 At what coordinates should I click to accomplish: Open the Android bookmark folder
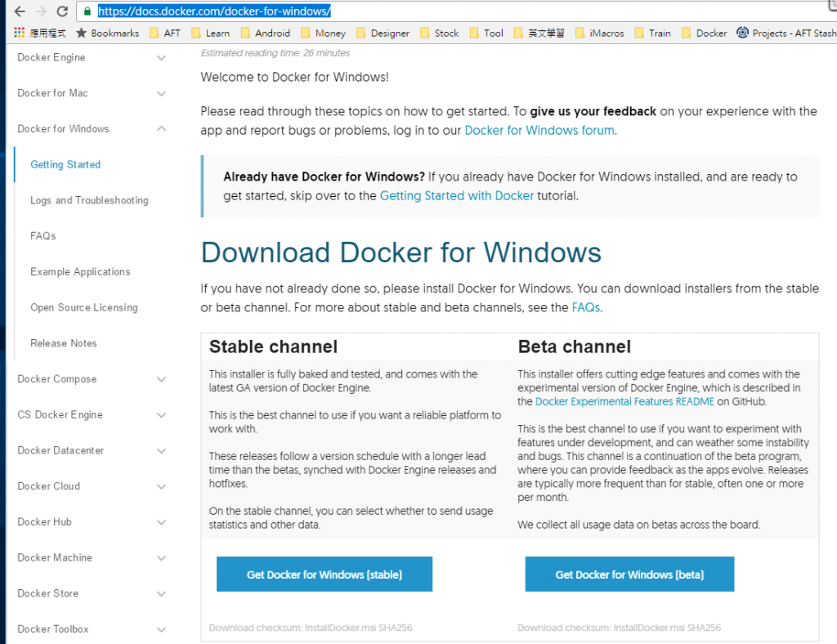266,33
